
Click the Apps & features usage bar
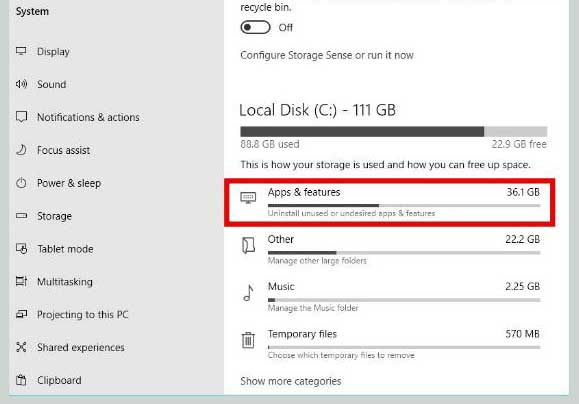coord(404,205)
